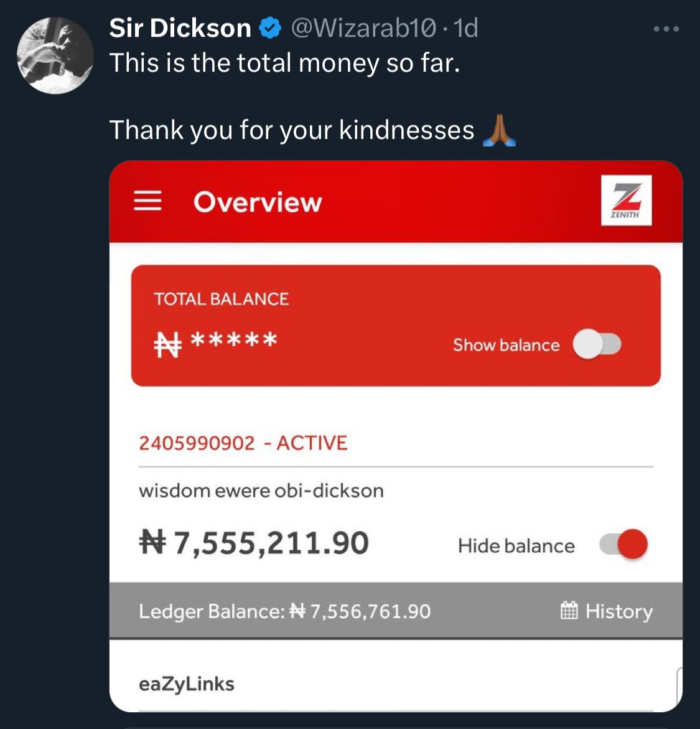700x729 pixels.
Task: Click the Zenith bank logo
Action: [626, 200]
